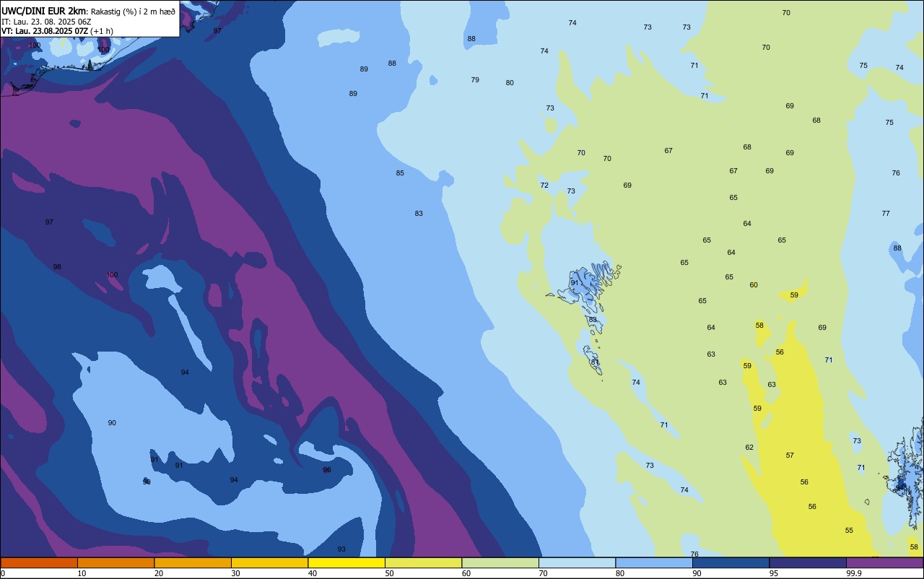Screen dimensions: 924x579
Task: Click the legend tick label "30"
Action: click(x=235, y=573)
